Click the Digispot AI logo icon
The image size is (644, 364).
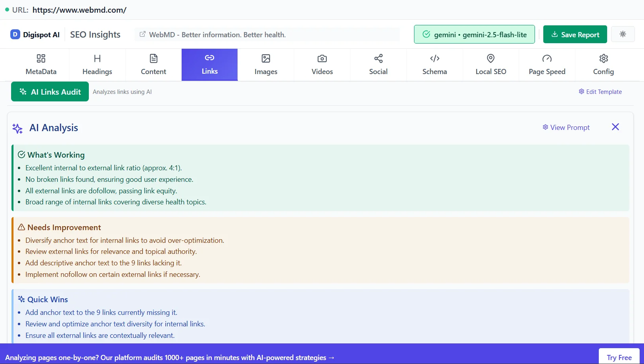pos(15,34)
